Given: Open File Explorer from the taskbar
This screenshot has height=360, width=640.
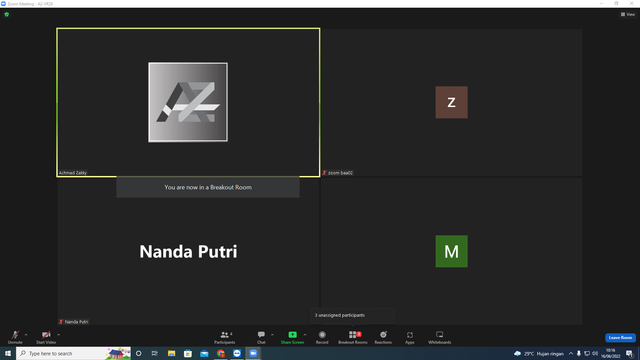Looking at the screenshot, I should 171,353.
